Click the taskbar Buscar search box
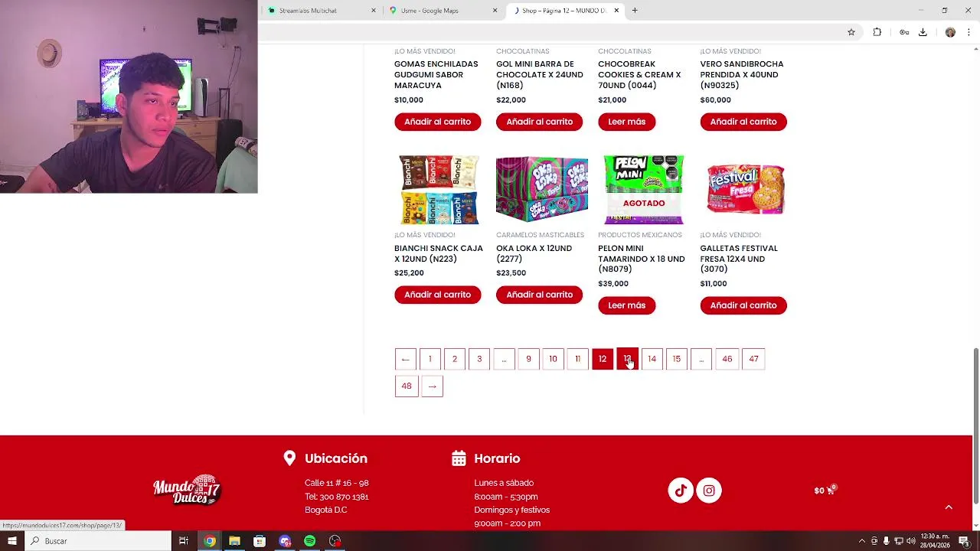Viewport: 980px width, 551px height. coord(98,541)
